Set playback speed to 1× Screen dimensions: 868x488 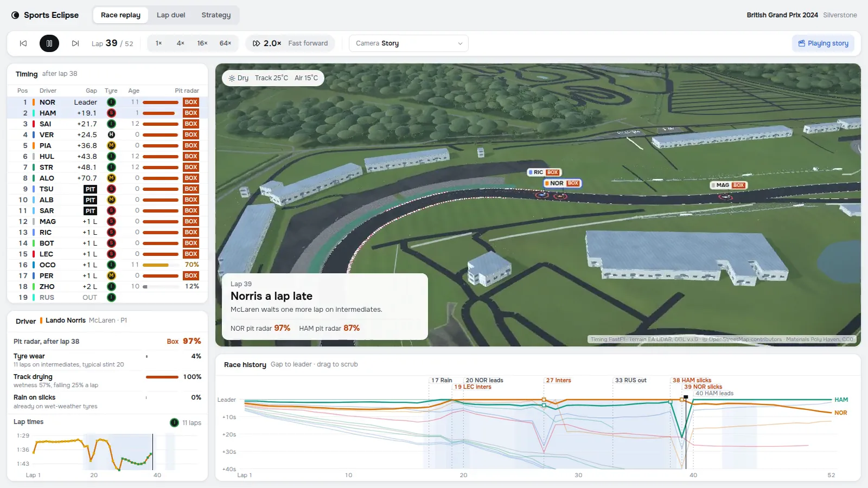158,43
